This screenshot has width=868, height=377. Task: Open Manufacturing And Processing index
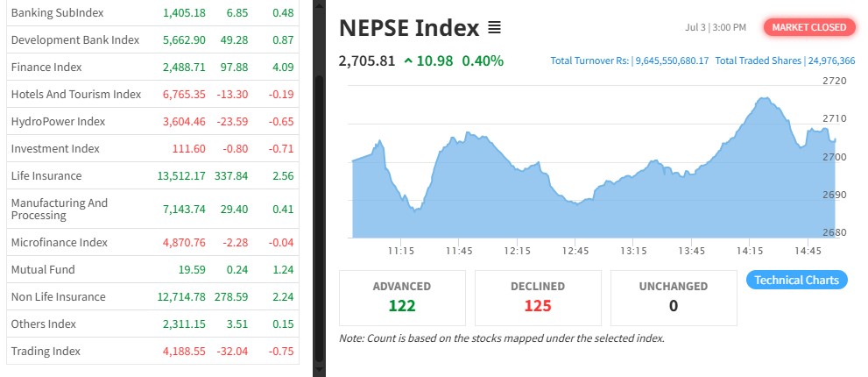pyautogui.click(x=60, y=209)
